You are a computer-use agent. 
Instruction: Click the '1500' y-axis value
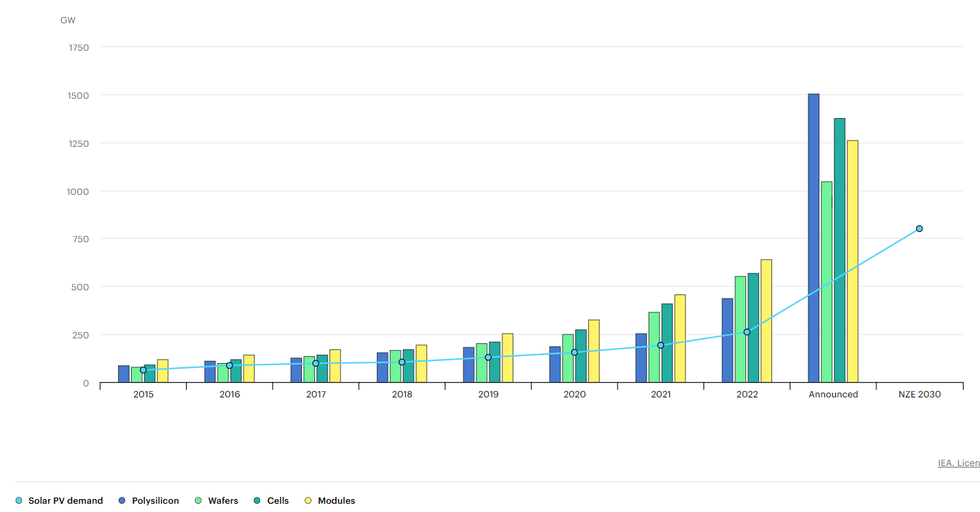tap(79, 95)
